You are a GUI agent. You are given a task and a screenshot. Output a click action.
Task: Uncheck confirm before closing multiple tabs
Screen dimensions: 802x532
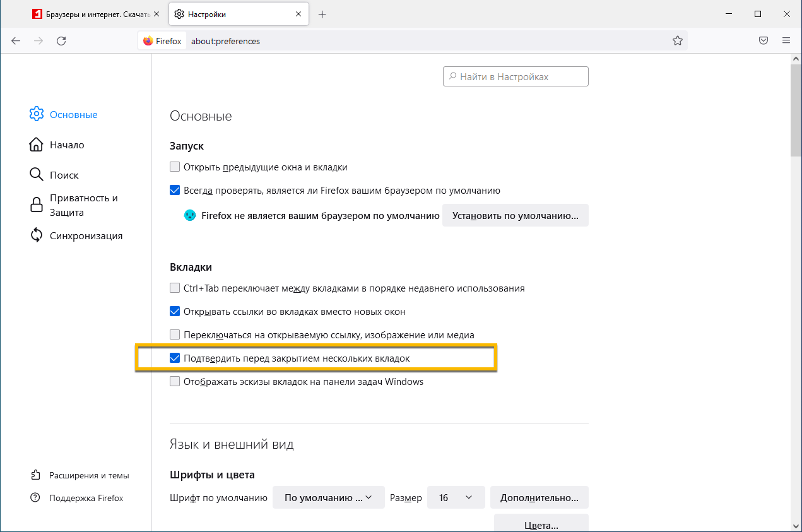pos(175,358)
